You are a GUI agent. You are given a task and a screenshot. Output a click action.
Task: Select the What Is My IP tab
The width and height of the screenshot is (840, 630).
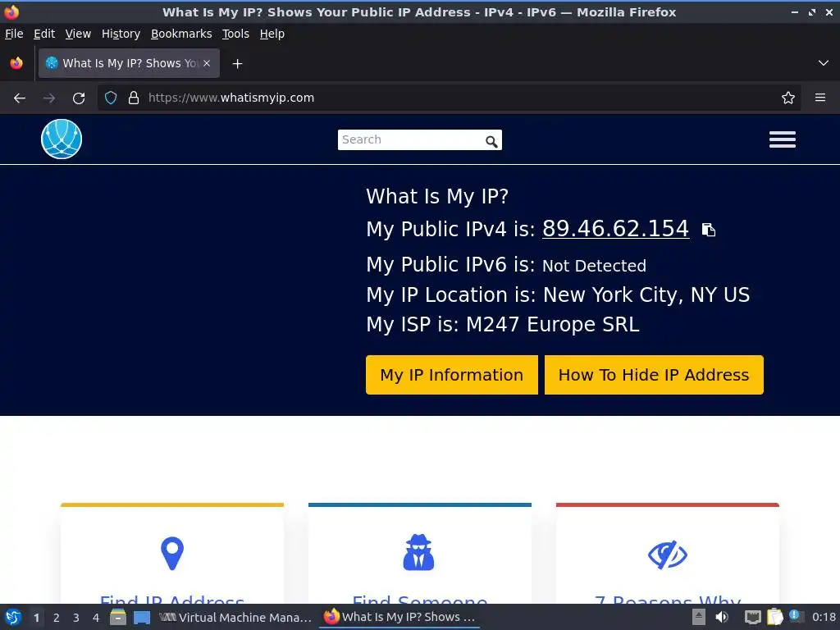(129, 63)
